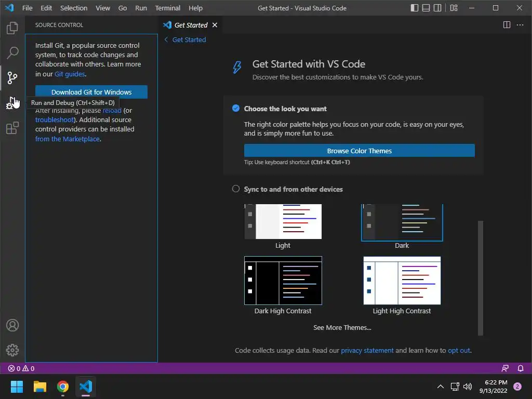The image size is (532, 399).
Task: Open the File menu
Action: [x=27, y=8]
